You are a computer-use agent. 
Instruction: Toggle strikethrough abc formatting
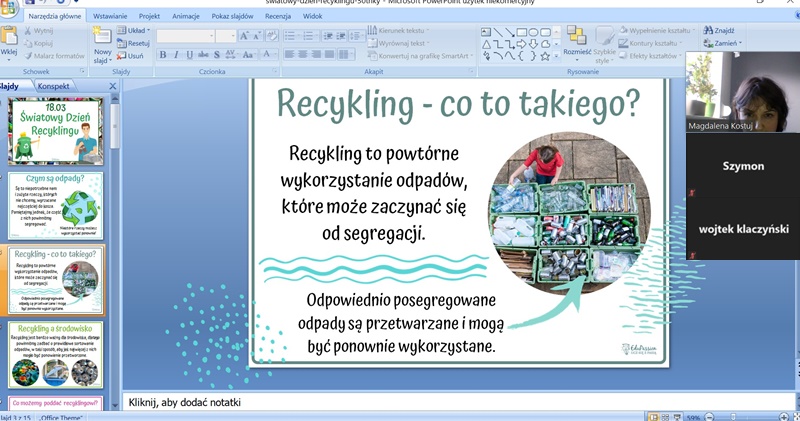(203, 55)
